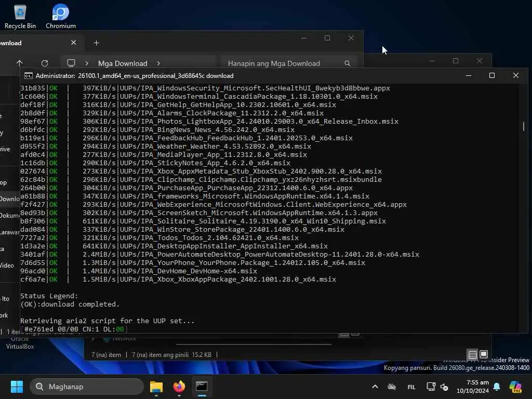This screenshot has width=532, height=399.
Task: Click the Xbox XboxAppPackage msix line
Action: (x=178, y=279)
